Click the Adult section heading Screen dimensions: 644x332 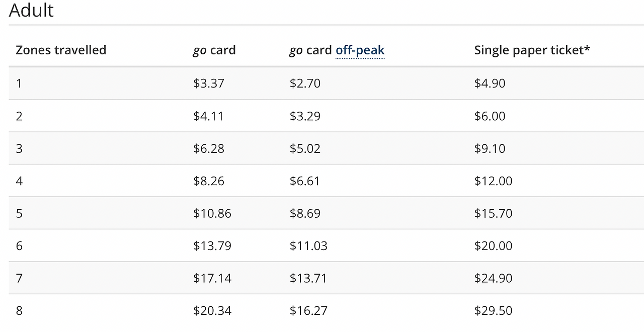point(31,10)
